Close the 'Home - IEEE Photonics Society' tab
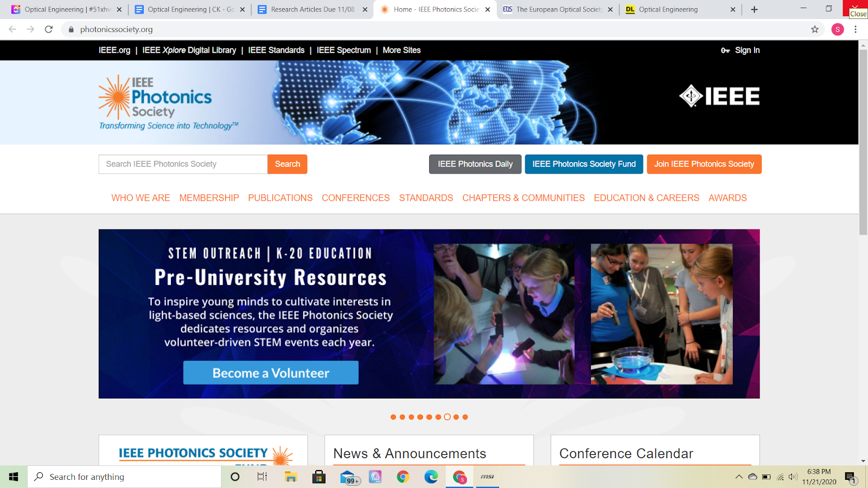 (488, 9)
